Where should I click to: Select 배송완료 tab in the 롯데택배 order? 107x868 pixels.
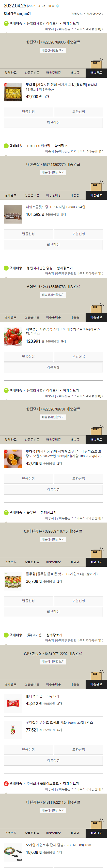coord(96,318)
